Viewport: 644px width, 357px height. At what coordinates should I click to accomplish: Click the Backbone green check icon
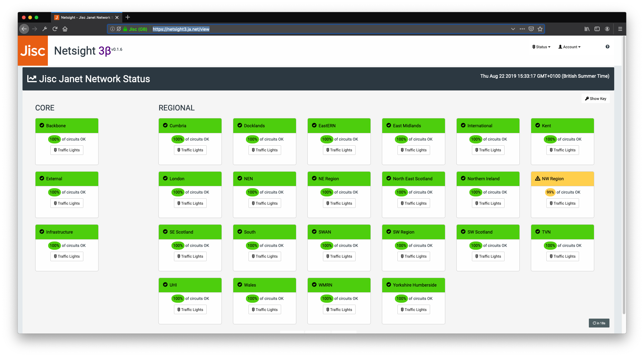[x=42, y=125]
